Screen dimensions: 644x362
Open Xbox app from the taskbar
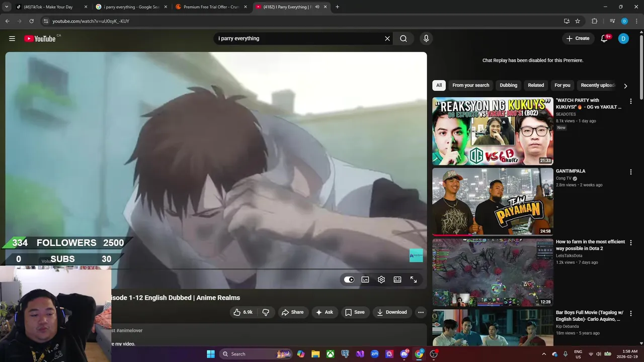tap(330, 354)
